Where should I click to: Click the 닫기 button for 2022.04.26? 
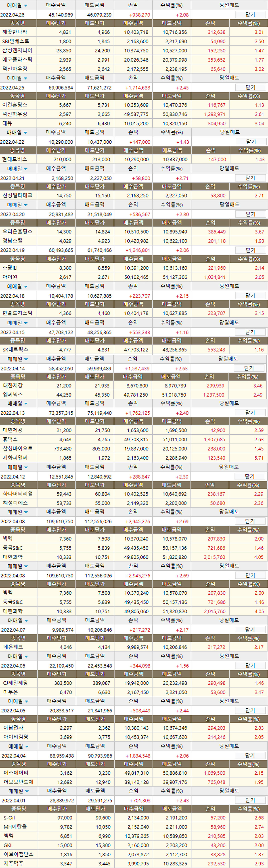pyautogui.click(x=250, y=15)
